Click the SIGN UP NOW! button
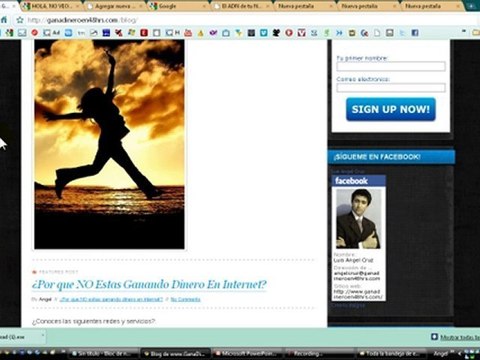Viewport: 480px width, 360px height. [x=391, y=109]
